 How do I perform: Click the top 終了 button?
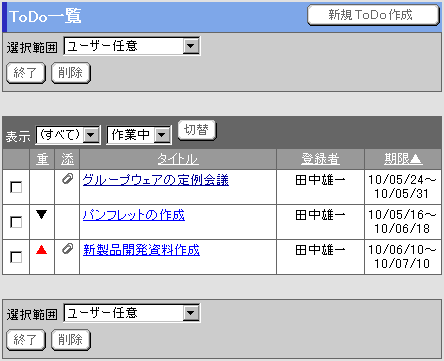(x=26, y=73)
